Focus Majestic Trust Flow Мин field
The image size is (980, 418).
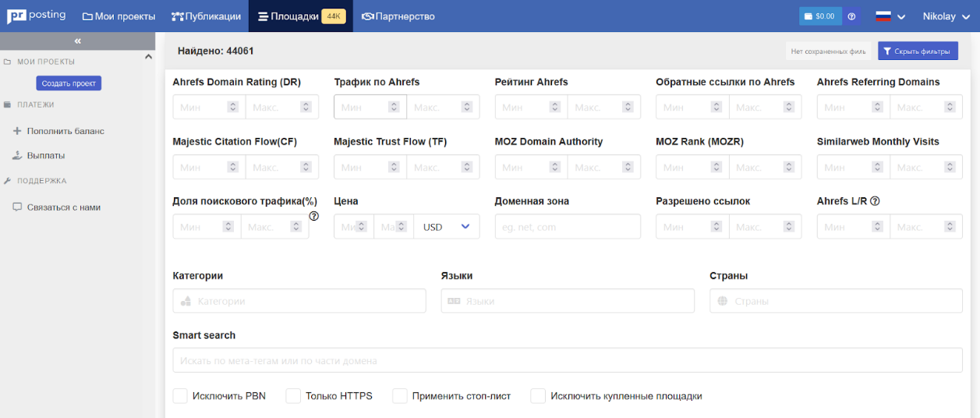[x=370, y=167]
